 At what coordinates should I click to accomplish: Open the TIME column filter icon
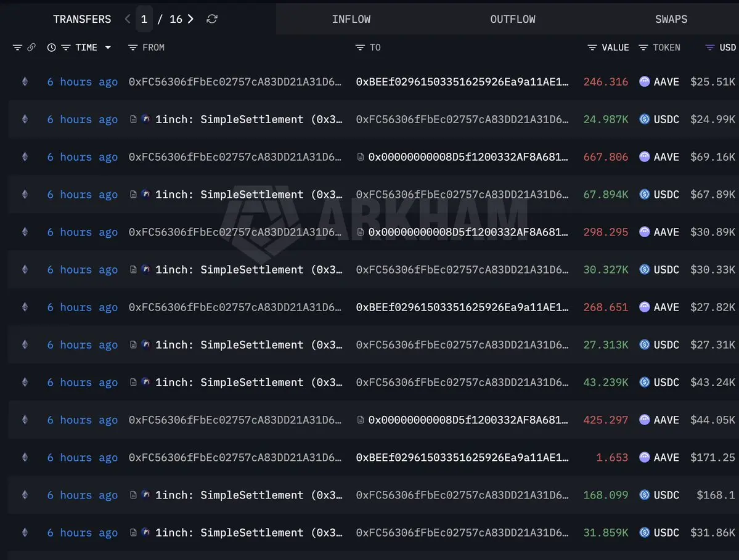tap(66, 47)
